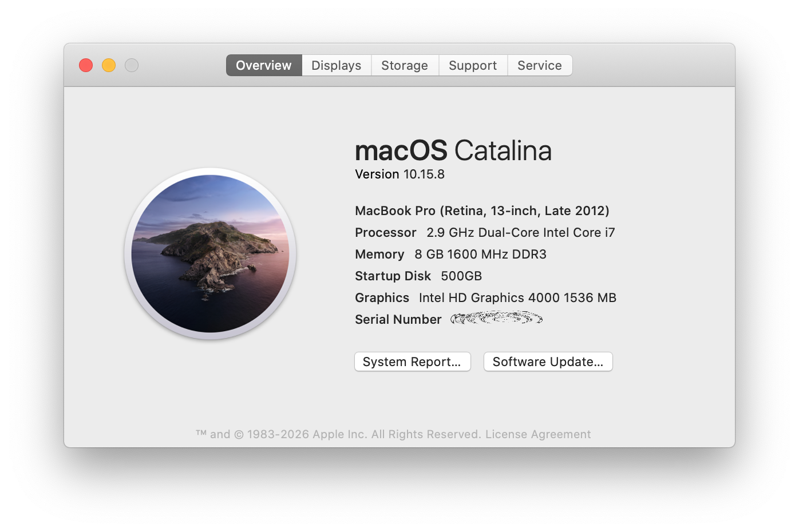Select the obscured Serial Number text
This screenshot has width=799, height=532.
(496, 319)
